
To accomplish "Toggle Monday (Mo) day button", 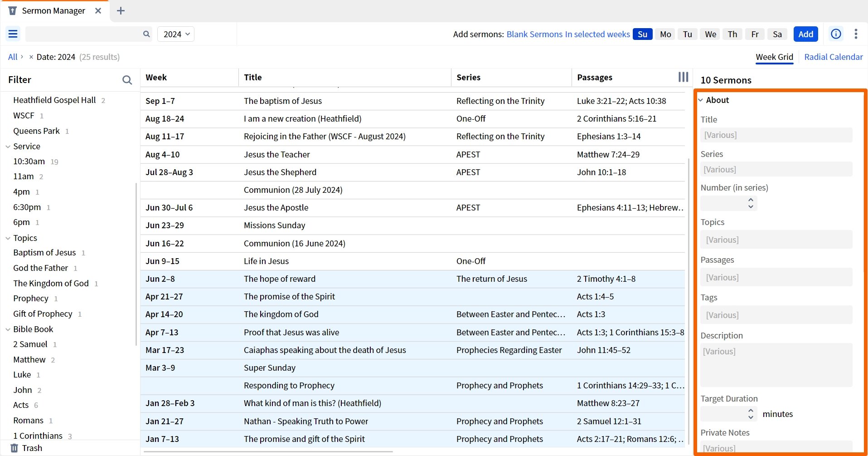I will pos(665,34).
